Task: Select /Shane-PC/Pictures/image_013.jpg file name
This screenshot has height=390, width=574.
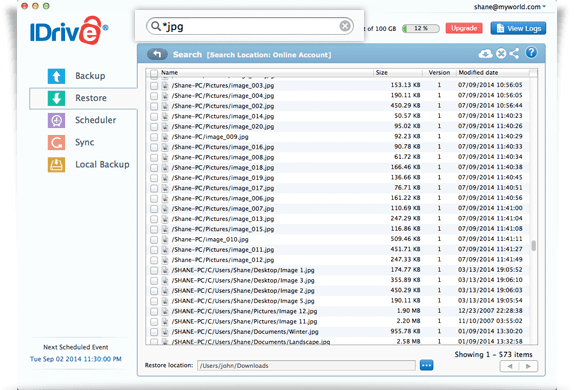Action: pos(223,219)
